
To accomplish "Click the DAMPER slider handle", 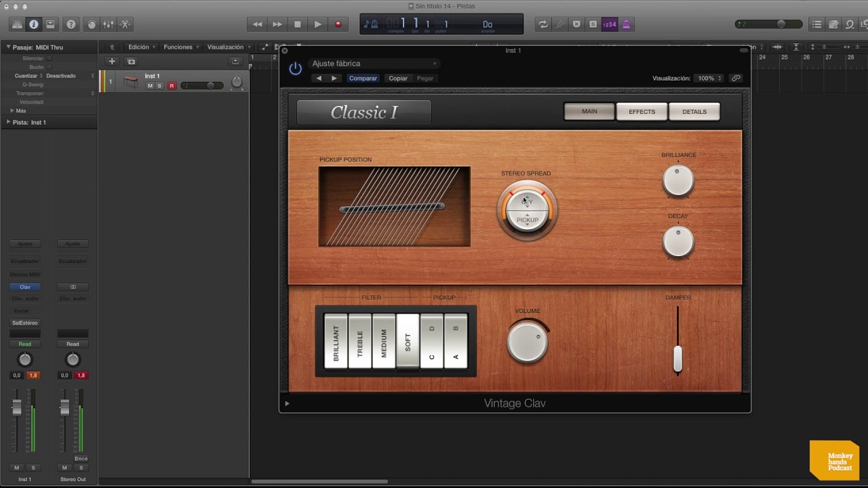I will (x=677, y=359).
